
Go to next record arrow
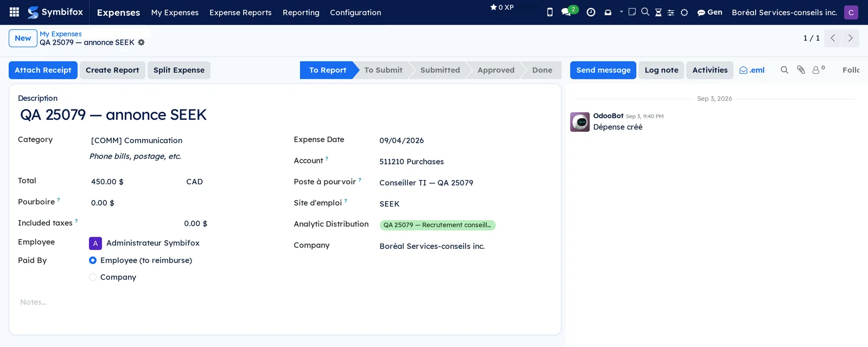coord(850,38)
